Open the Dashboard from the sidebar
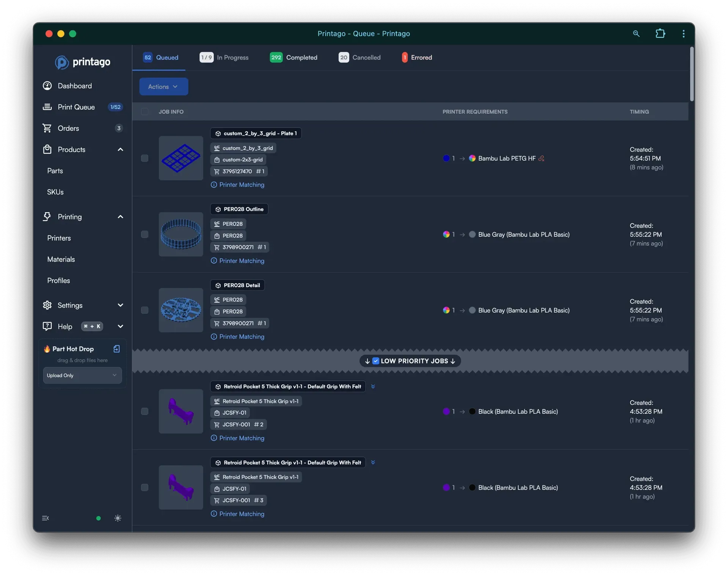The image size is (728, 576). point(47,86)
